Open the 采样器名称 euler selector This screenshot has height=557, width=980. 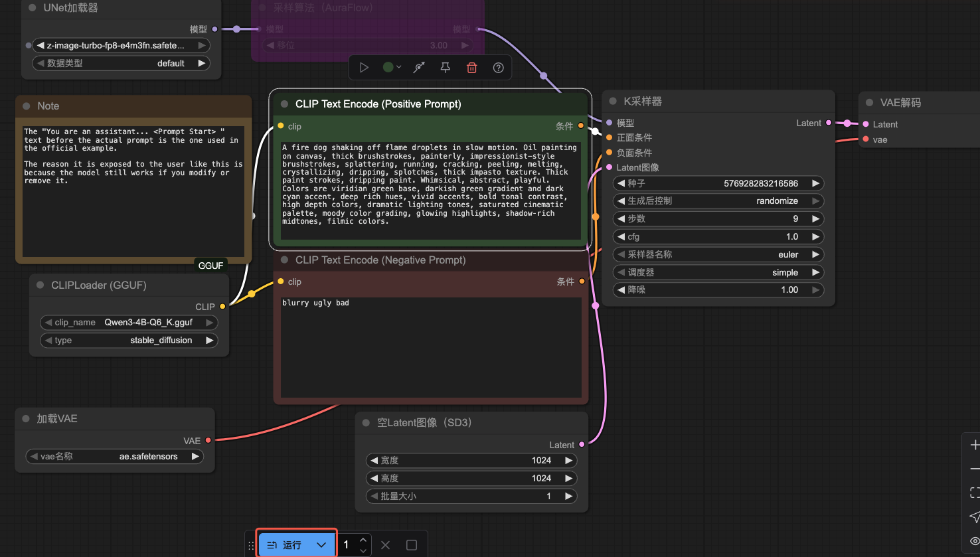(717, 254)
